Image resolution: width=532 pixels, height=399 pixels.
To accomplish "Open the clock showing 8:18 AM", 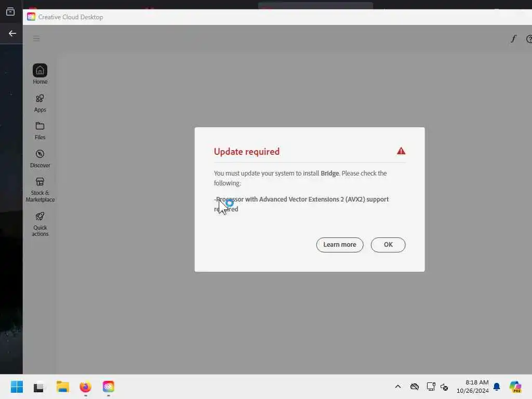I will [473, 387].
